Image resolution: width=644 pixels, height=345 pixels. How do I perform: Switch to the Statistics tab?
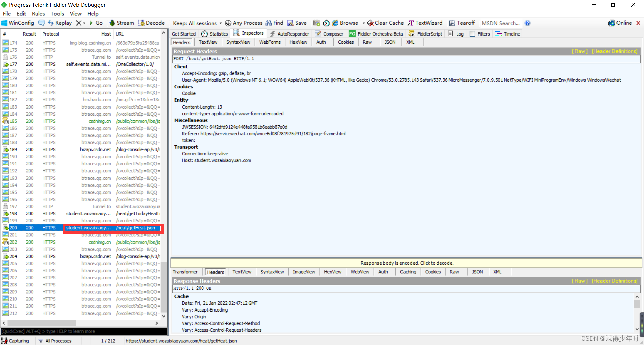[215, 34]
